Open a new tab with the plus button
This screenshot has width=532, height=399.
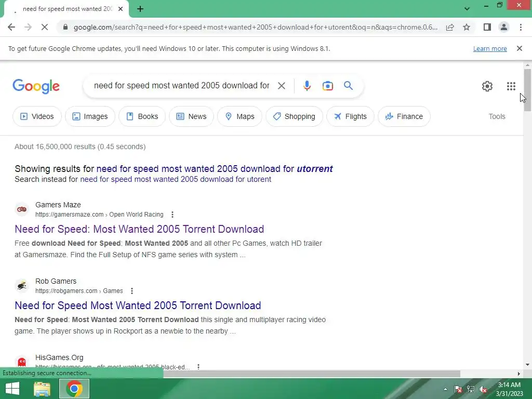click(140, 9)
